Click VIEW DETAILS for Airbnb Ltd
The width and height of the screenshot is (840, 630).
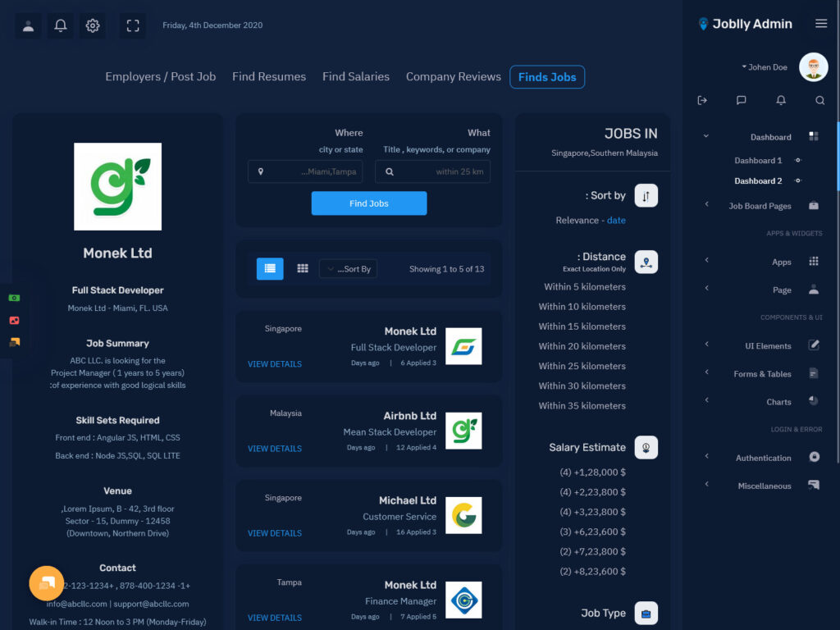point(274,449)
